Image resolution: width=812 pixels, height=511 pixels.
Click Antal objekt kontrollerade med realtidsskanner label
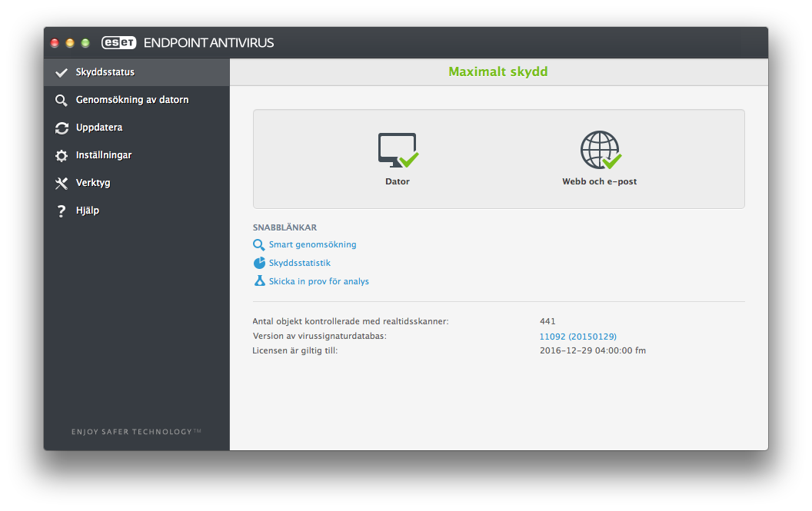coord(351,321)
